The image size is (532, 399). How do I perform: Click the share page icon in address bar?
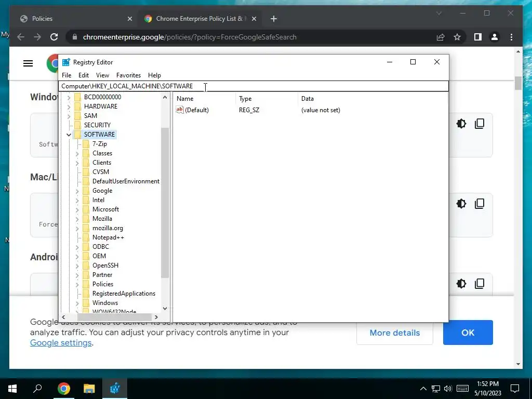[441, 37]
